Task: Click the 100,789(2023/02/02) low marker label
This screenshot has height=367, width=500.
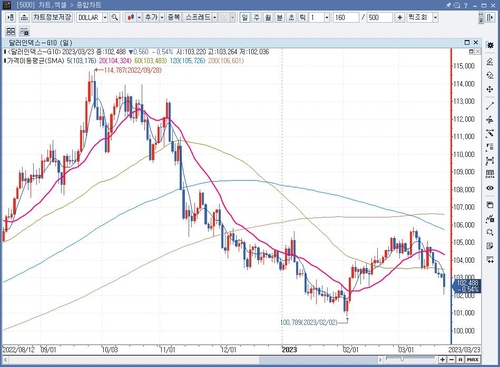Action: [309, 322]
